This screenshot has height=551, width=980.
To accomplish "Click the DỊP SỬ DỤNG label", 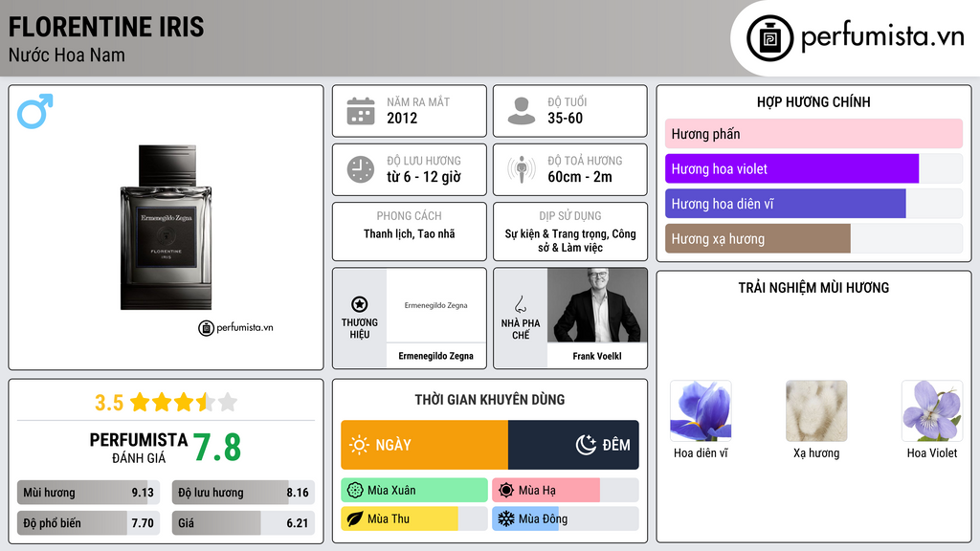I will 570,215.
